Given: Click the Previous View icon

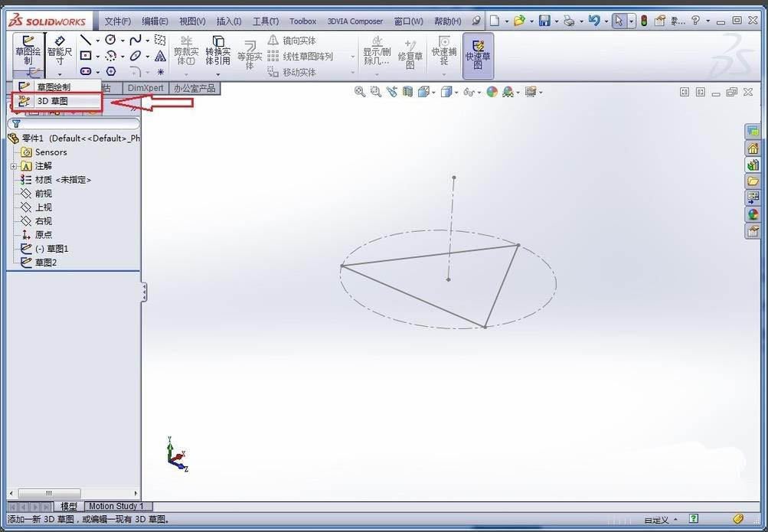Looking at the screenshot, I should pyautogui.click(x=391, y=92).
